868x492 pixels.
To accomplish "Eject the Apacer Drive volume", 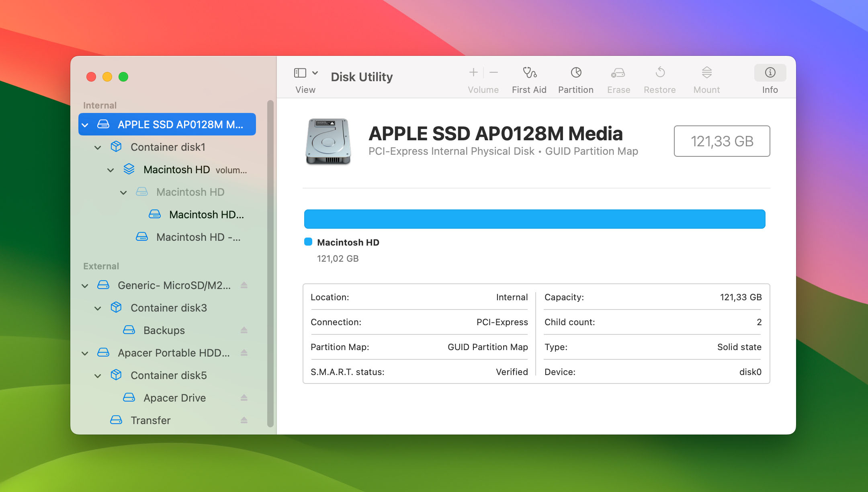I will pos(244,398).
